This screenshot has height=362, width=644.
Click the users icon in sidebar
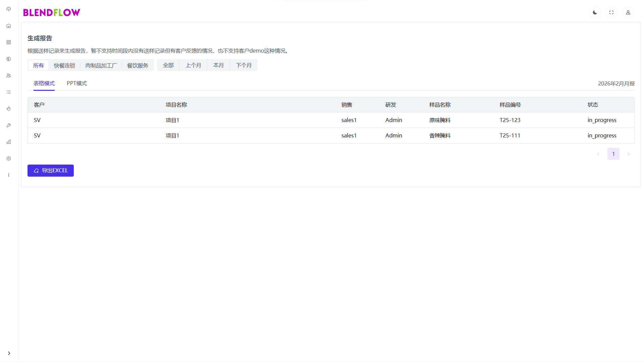[9, 75]
